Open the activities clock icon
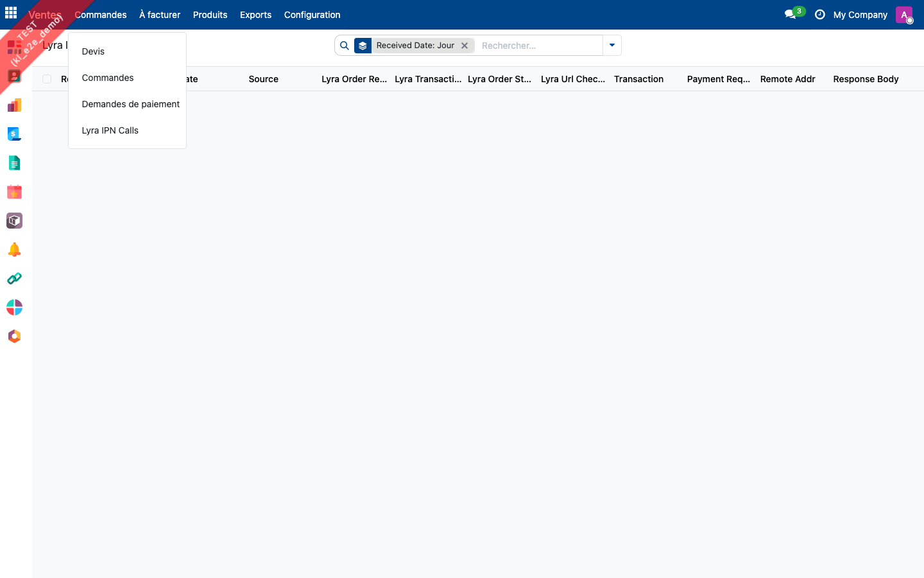Screen dimensions: 924x578 click(820, 14)
